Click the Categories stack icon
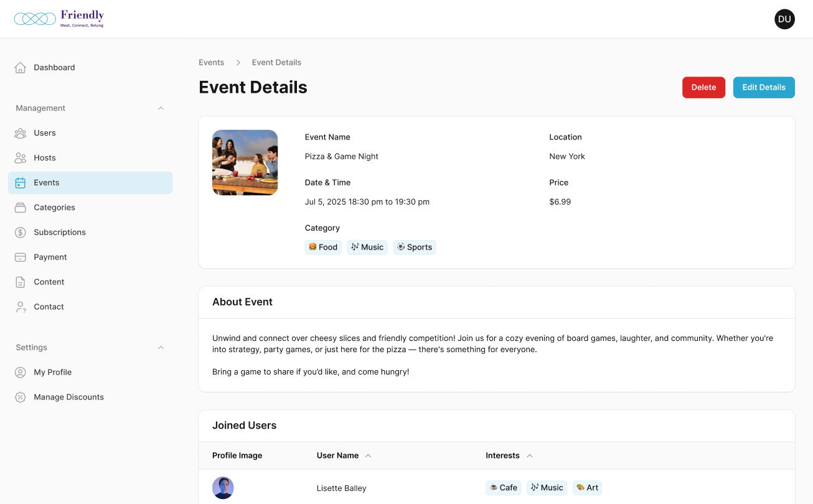813x504 pixels. tap(21, 208)
